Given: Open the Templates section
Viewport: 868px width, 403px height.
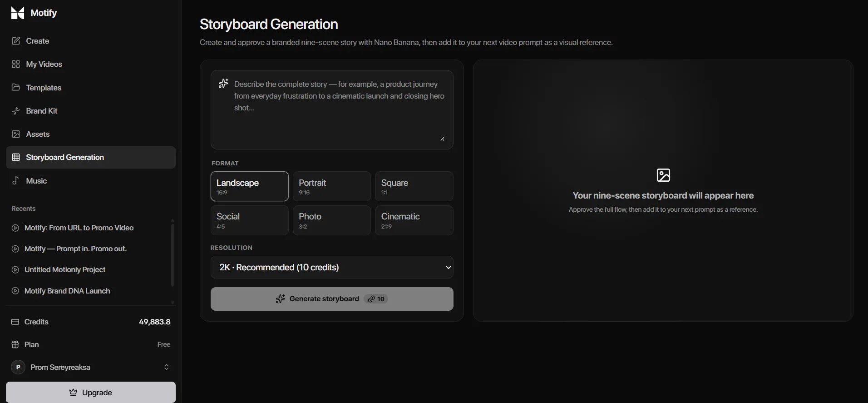Looking at the screenshot, I should (91, 87).
